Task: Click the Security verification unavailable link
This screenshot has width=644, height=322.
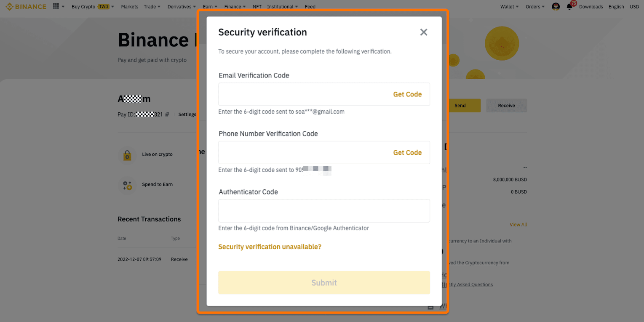Action: click(270, 247)
